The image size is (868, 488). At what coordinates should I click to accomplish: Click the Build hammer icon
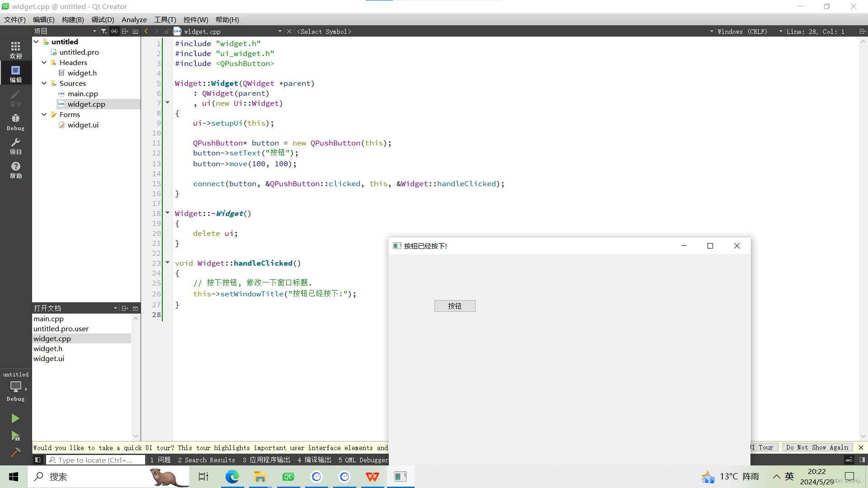click(15, 452)
